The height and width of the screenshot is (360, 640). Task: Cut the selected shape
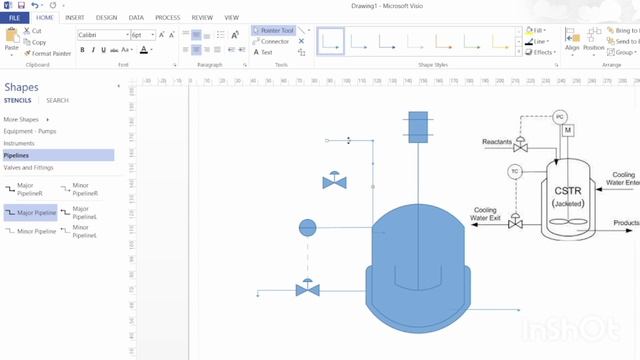33,31
